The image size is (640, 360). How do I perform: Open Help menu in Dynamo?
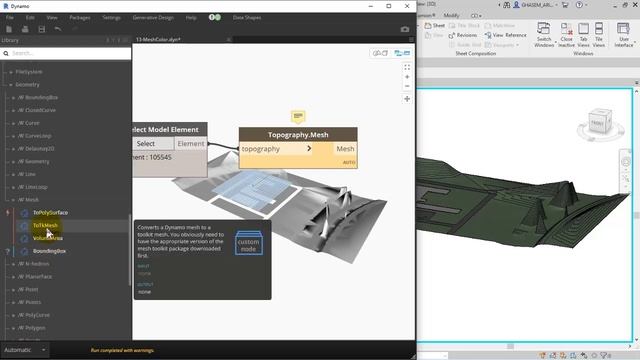(191, 18)
